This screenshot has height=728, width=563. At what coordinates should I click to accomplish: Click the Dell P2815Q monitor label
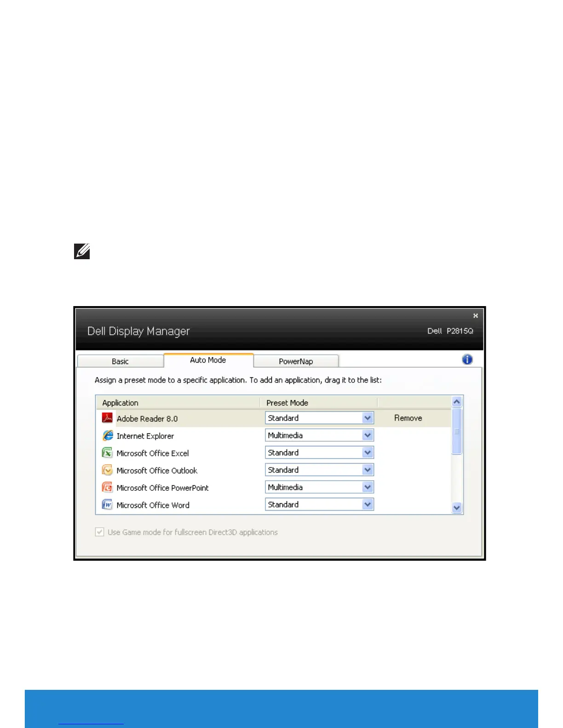pyautogui.click(x=450, y=331)
